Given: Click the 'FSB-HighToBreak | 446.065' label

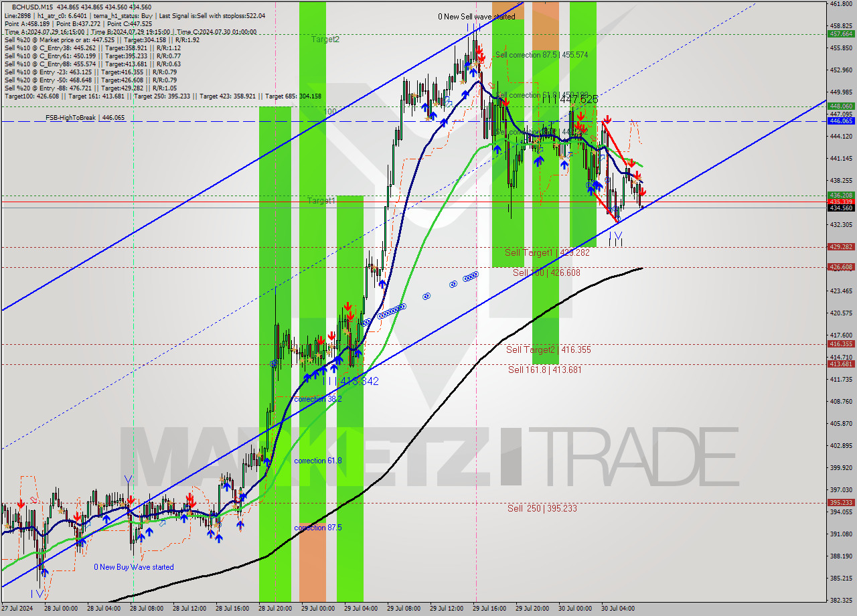Looking at the screenshot, I should pyautogui.click(x=85, y=117).
